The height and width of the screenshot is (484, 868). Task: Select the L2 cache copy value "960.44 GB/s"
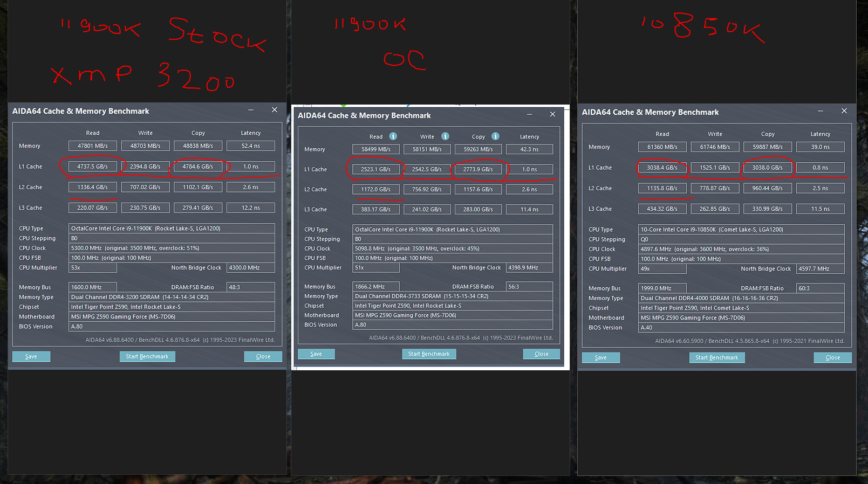point(768,188)
